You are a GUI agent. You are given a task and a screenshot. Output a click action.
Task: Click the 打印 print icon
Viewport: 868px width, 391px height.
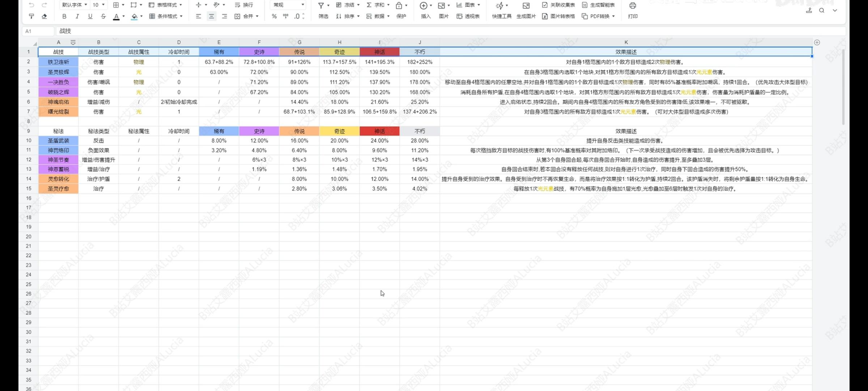[632, 5]
